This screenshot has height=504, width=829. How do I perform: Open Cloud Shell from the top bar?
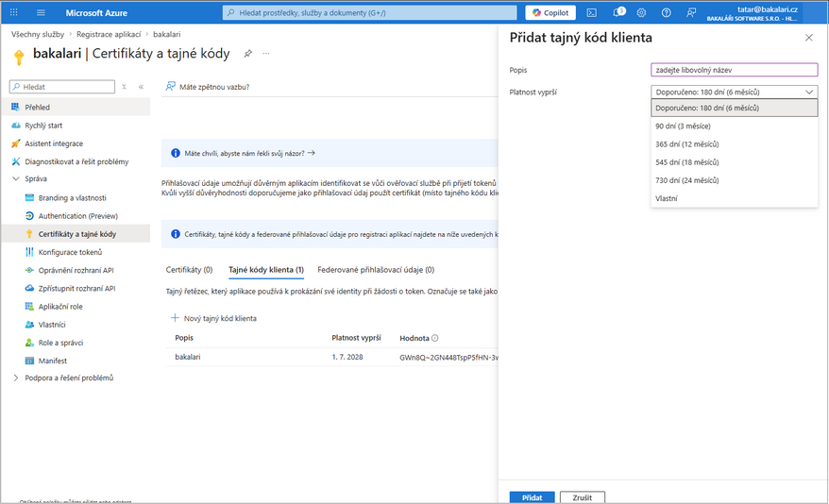tap(592, 12)
